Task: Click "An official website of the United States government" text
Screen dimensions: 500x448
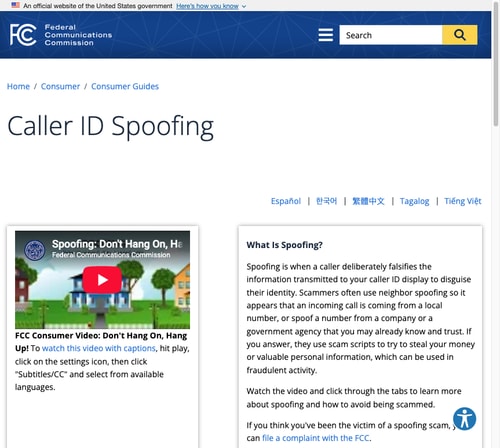Action: (98, 6)
